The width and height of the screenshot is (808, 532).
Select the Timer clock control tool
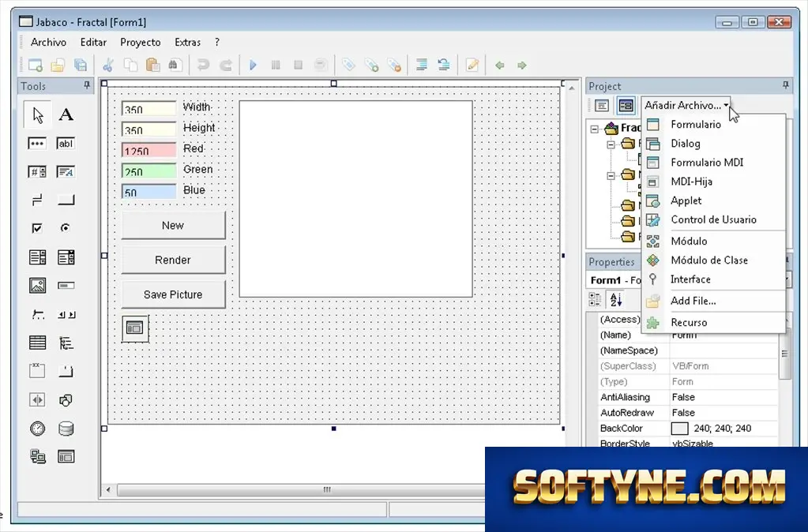37,428
